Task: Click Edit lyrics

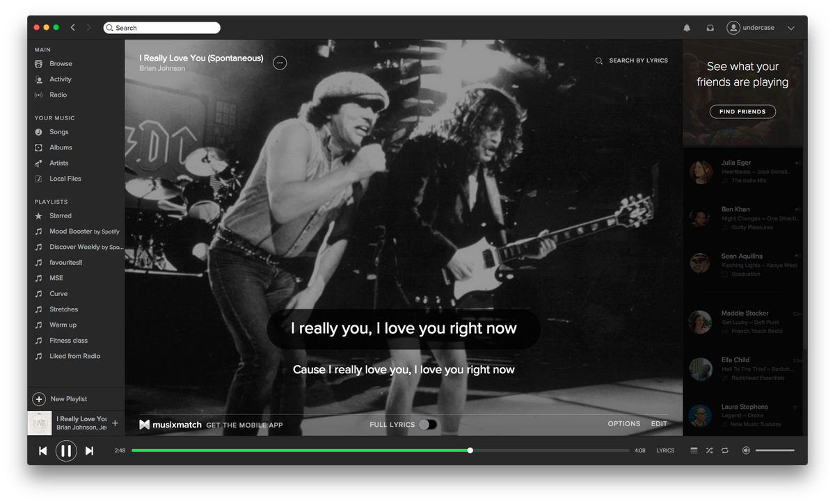Action: click(x=659, y=424)
